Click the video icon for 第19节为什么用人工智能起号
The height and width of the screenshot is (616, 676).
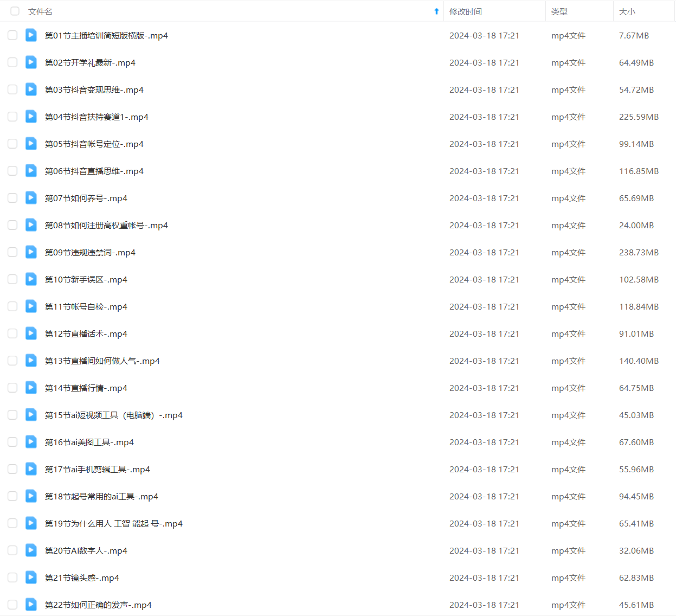[x=31, y=523]
